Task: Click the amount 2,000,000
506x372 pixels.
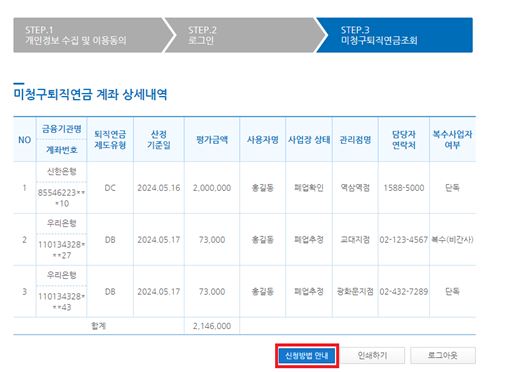Action: point(212,188)
